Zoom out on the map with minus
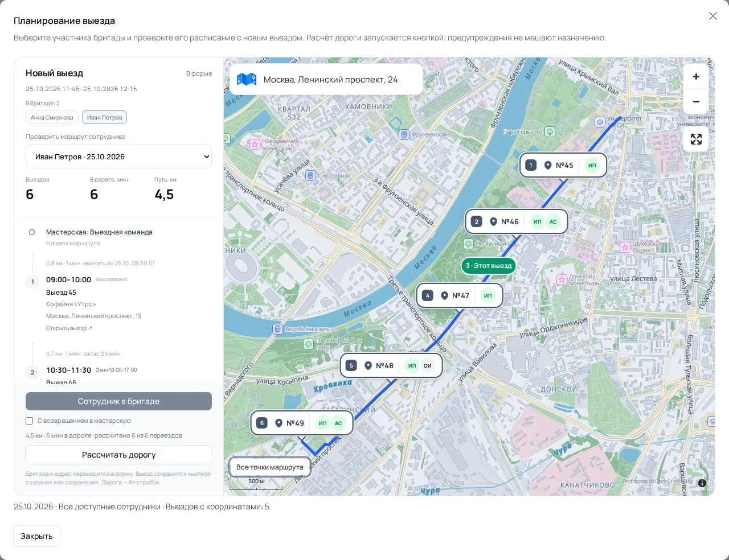Viewport: 729px width, 560px height. point(696,101)
